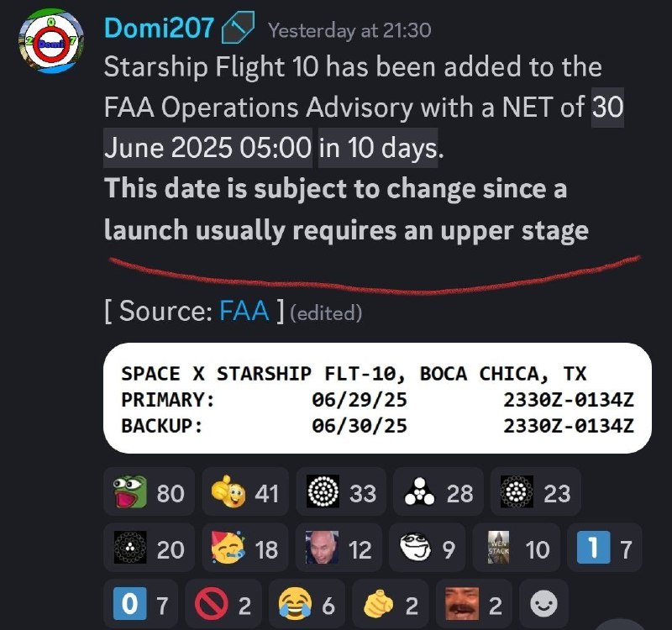This screenshot has height=630, width=672.
Task: Toggle the engine-ring reaction with 33
Action: click(341, 491)
